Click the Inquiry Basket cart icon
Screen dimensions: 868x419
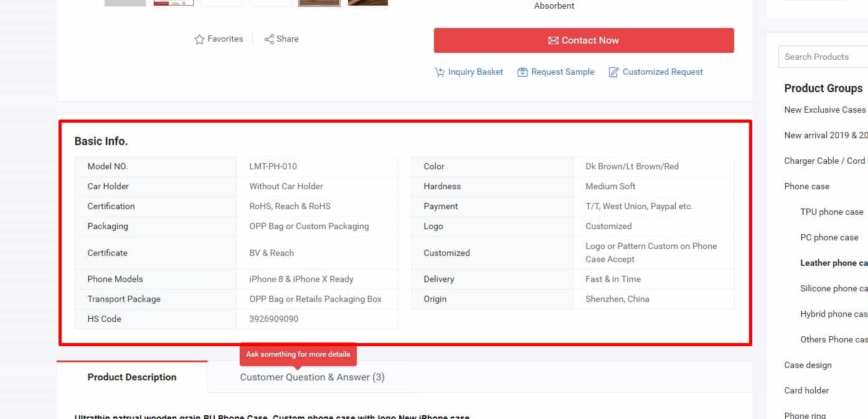(440, 72)
